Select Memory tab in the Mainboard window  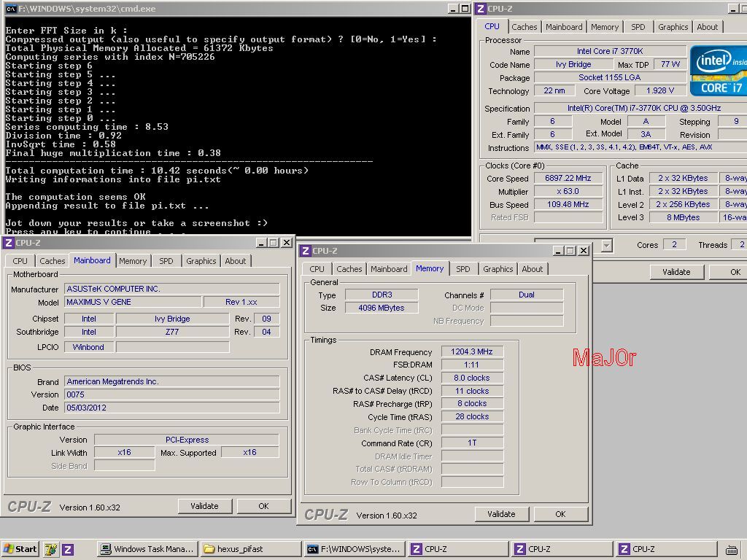point(133,261)
